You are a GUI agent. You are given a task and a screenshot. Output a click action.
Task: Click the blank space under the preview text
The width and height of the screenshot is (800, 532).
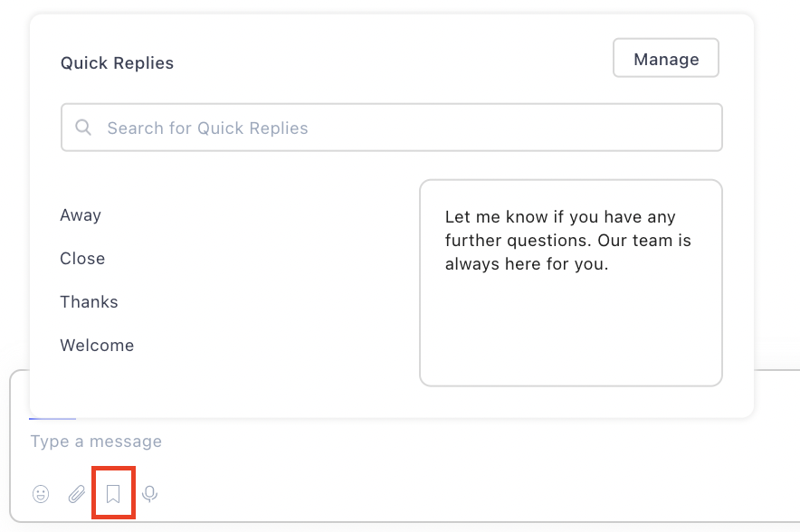pos(571,329)
